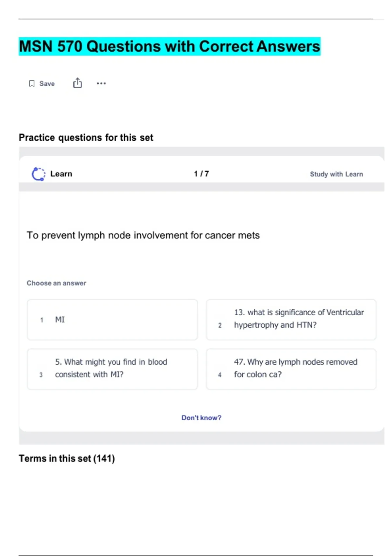Open the Study with Learn link
This screenshot has width=392, height=556.
tap(336, 174)
